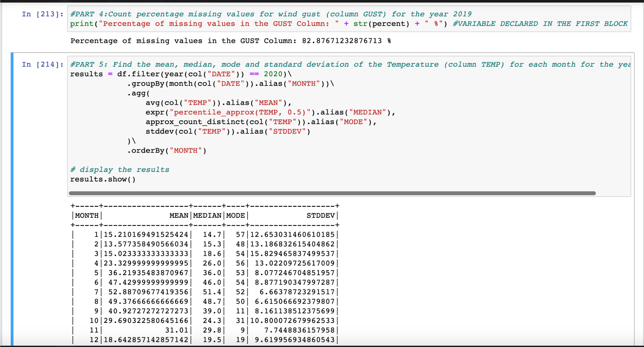
Task: Click the display the results comment
Action: coord(120,170)
